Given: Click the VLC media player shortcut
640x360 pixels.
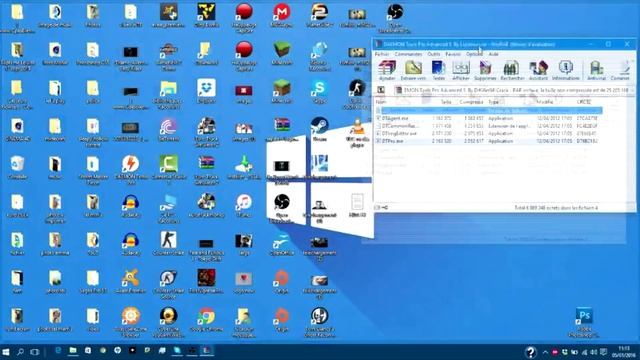Looking at the screenshot, I should point(357,132).
